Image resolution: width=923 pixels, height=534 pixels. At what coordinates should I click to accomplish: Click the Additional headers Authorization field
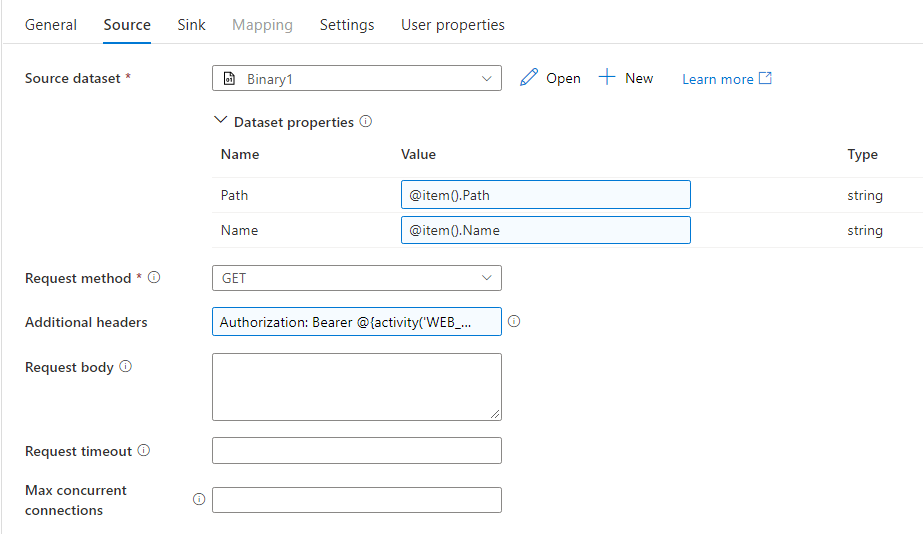point(357,321)
